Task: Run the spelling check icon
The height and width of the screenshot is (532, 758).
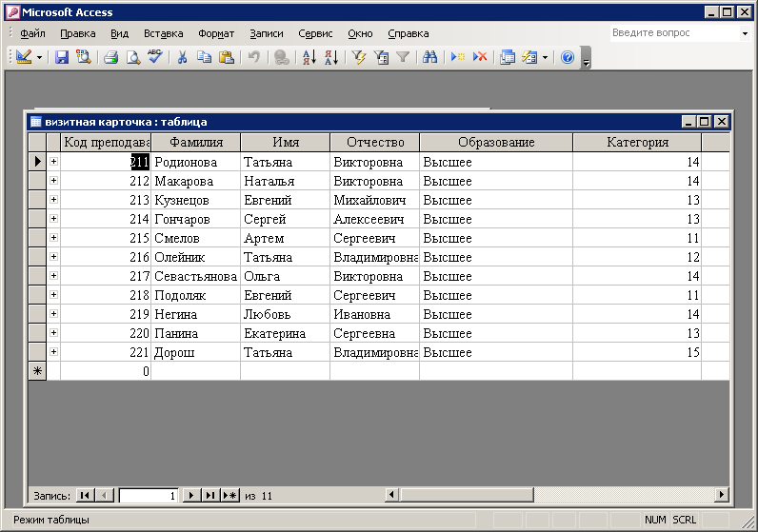Action: coord(155,57)
